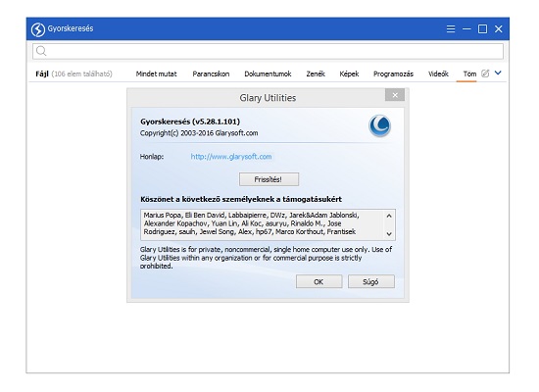
Task: Minimize the Gyorskeresés window
Action: point(466,29)
